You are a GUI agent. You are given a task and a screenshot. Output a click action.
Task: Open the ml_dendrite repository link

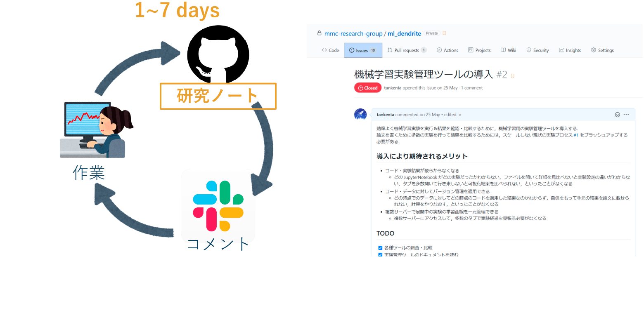404,33
